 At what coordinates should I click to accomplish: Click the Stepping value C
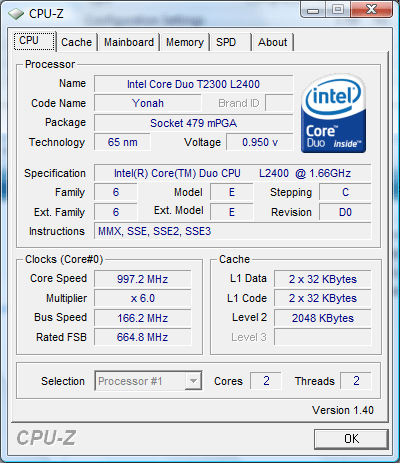tap(345, 192)
